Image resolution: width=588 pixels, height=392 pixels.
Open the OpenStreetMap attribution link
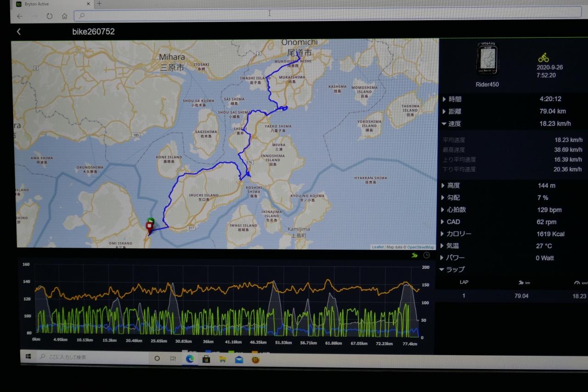421,247
